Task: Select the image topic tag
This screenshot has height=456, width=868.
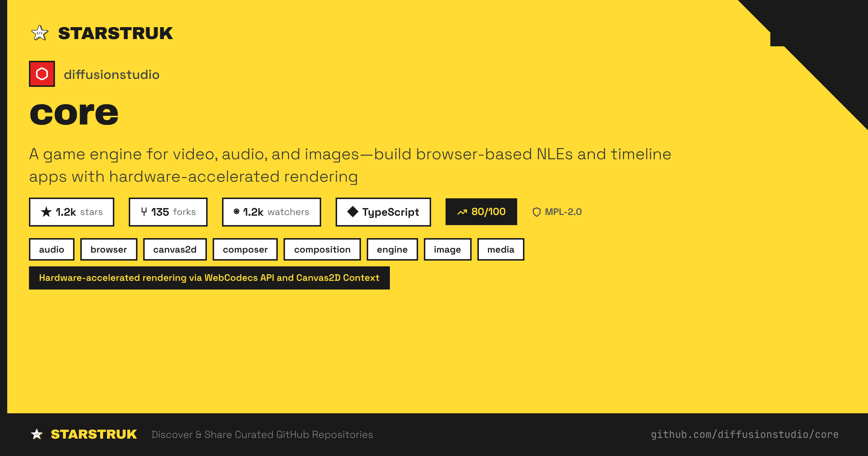Action: 448,249
